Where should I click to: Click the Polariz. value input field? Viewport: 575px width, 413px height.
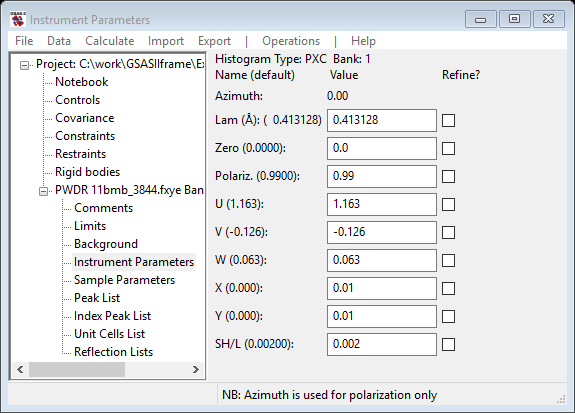pyautogui.click(x=382, y=176)
